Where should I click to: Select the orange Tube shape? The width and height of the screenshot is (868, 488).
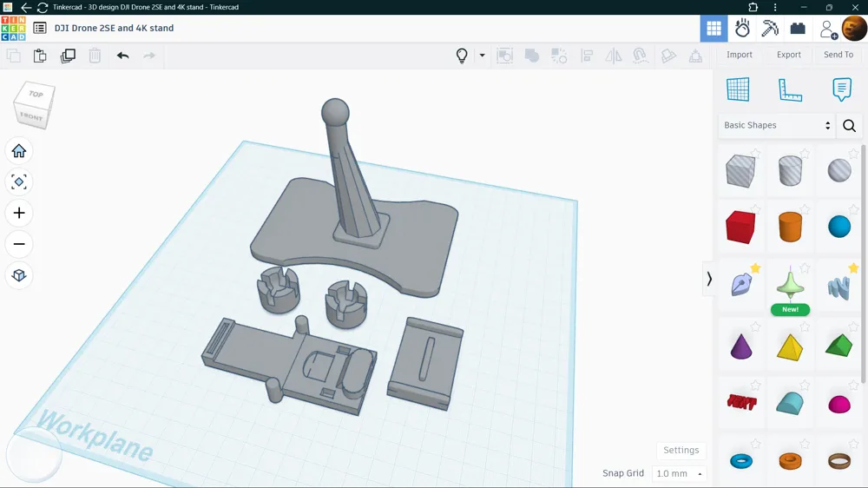point(790,461)
